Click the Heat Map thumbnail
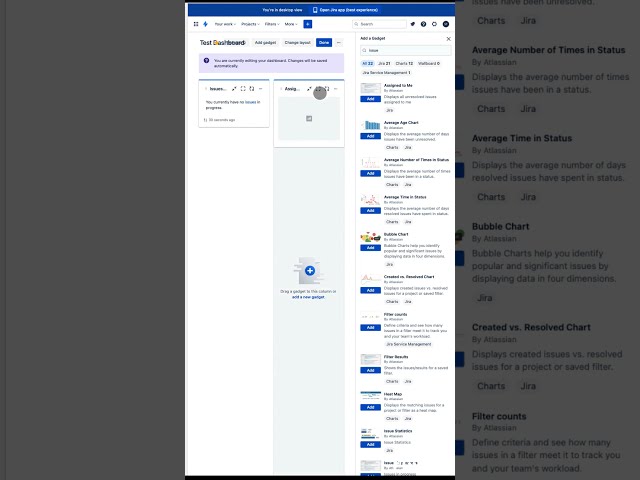The width and height of the screenshot is (640, 480). point(371,396)
